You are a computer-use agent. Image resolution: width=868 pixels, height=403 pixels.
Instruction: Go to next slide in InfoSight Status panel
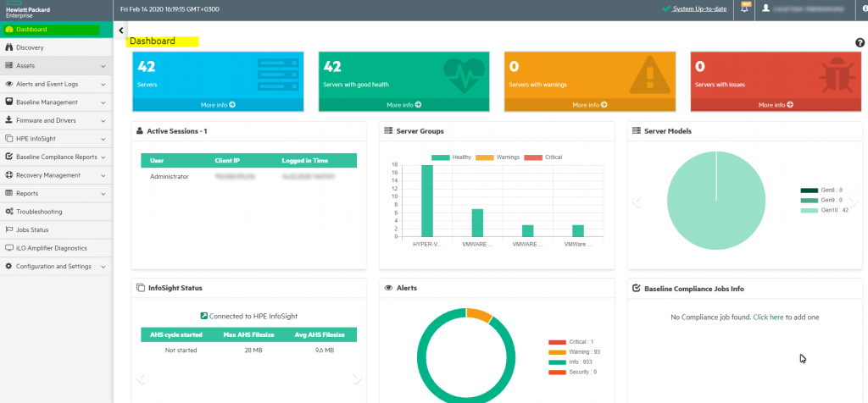[358, 378]
